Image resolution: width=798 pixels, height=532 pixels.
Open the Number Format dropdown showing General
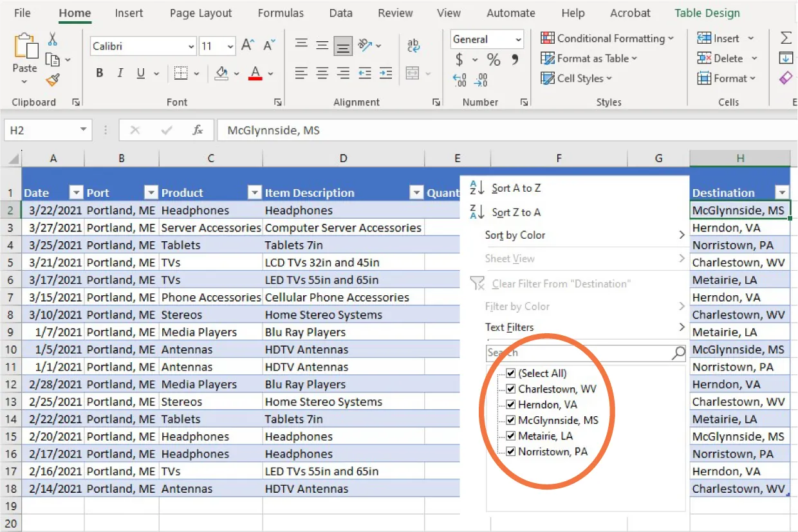coord(487,39)
